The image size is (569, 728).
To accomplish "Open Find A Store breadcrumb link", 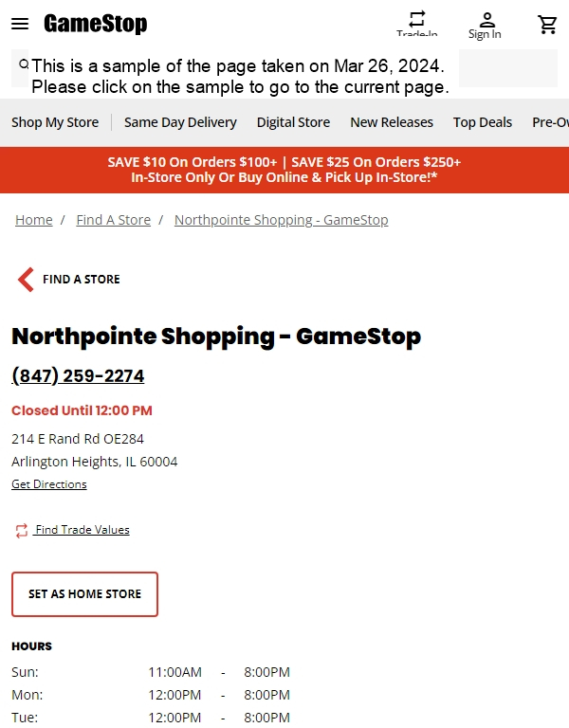I will point(114,220).
